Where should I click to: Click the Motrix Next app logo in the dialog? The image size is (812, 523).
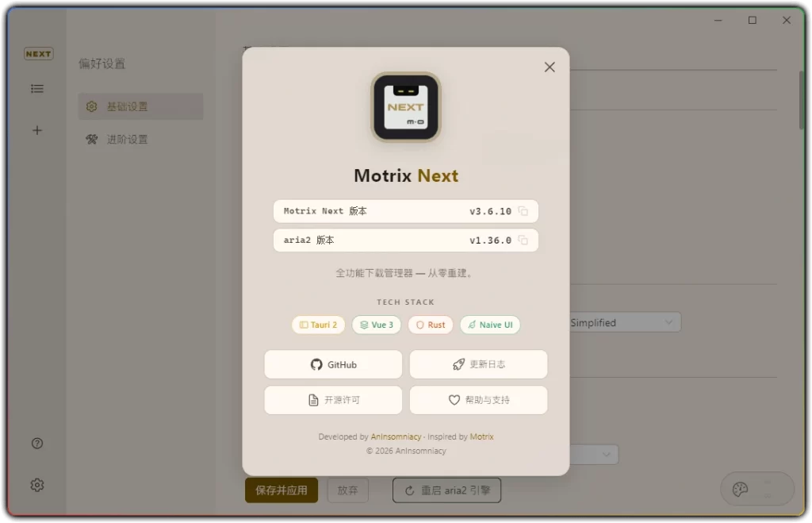pyautogui.click(x=405, y=106)
